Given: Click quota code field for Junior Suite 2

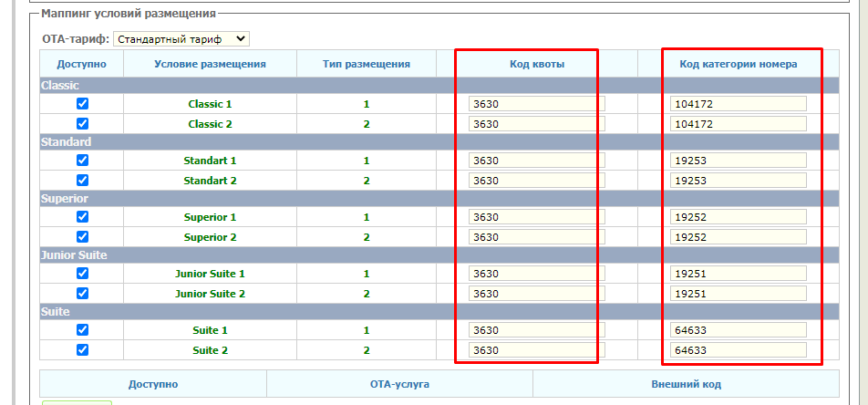Looking at the screenshot, I should pyautogui.click(x=536, y=294).
